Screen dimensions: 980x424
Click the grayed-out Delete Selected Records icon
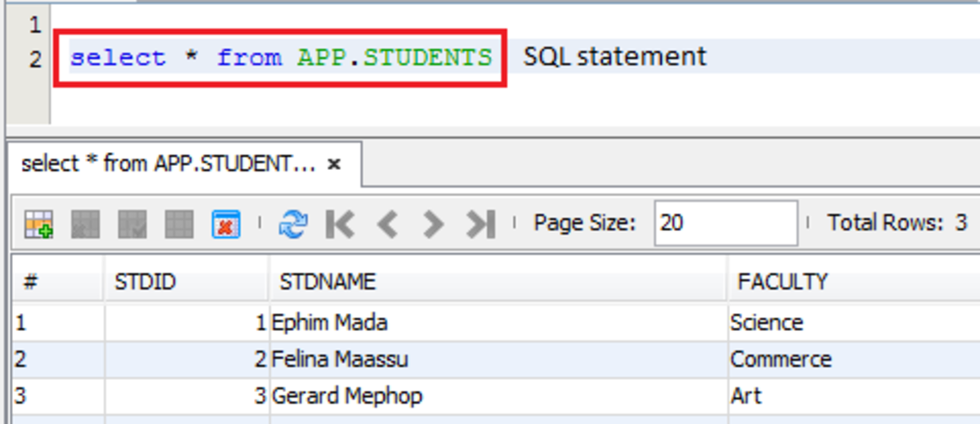(x=86, y=223)
